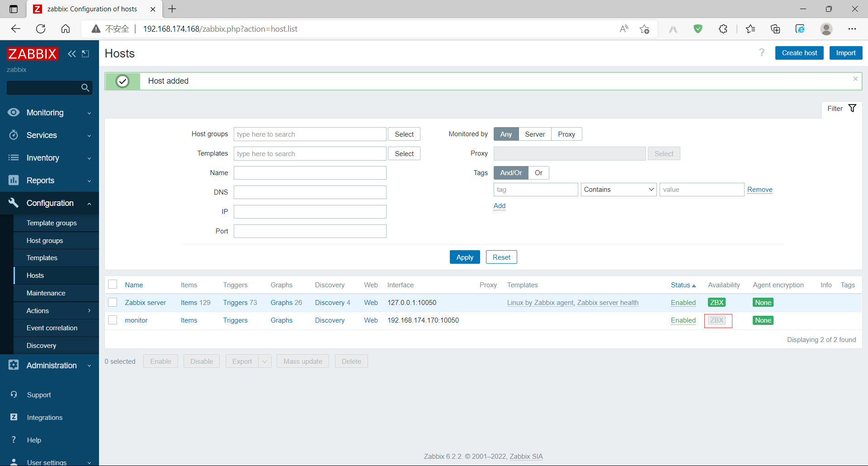Viewport: 868px width, 466px height.
Task: Reset the host filter
Action: pos(501,257)
